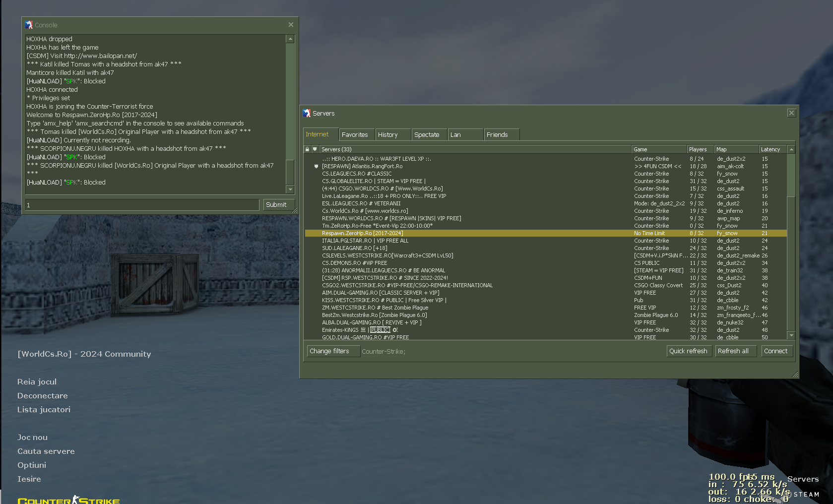Select Tm.ZeRoHp.Ro-Free Event-Vip server

click(546, 226)
